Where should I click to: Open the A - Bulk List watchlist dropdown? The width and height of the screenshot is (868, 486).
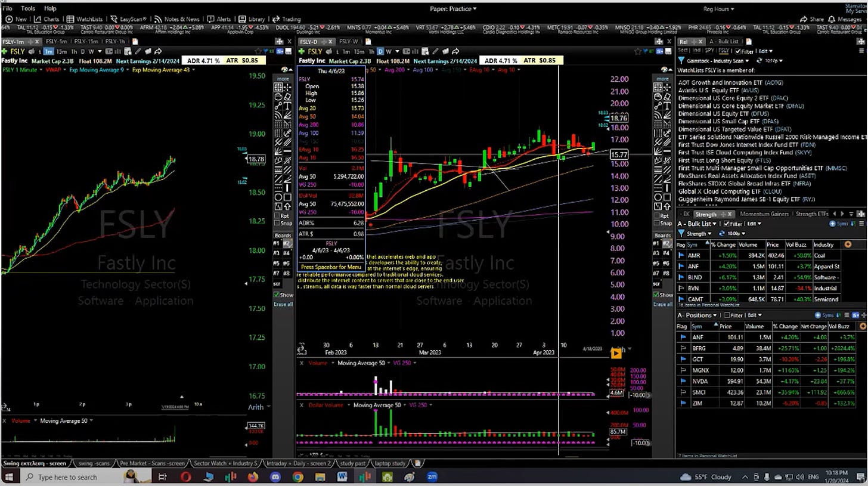tap(696, 224)
